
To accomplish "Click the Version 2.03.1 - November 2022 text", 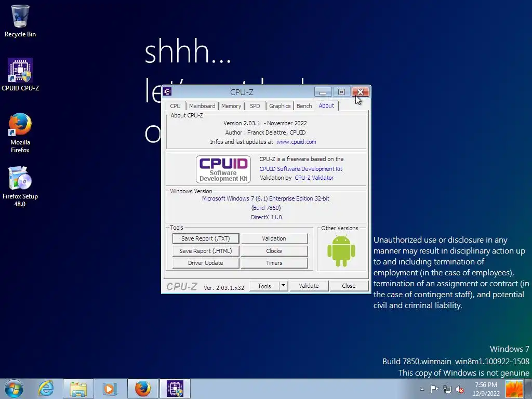I will (x=265, y=123).
